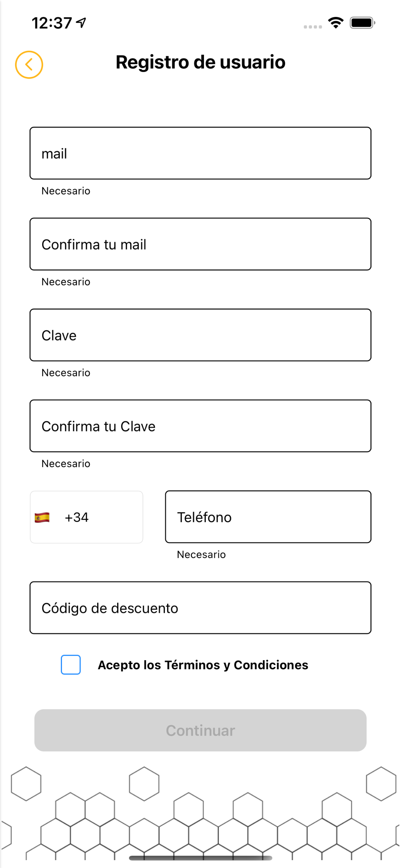Tap the Continuar button
Screen dimensions: 401x868
[x=200, y=730]
